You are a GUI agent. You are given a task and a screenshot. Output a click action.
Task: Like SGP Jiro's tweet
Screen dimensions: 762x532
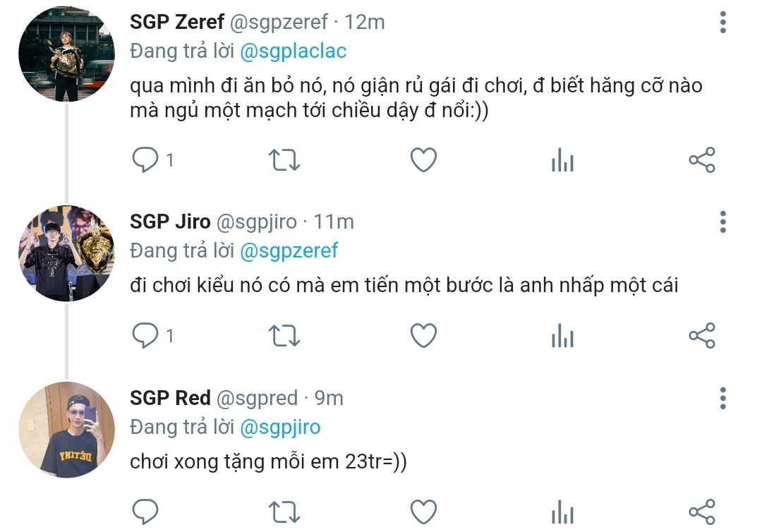(x=423, y=336)
